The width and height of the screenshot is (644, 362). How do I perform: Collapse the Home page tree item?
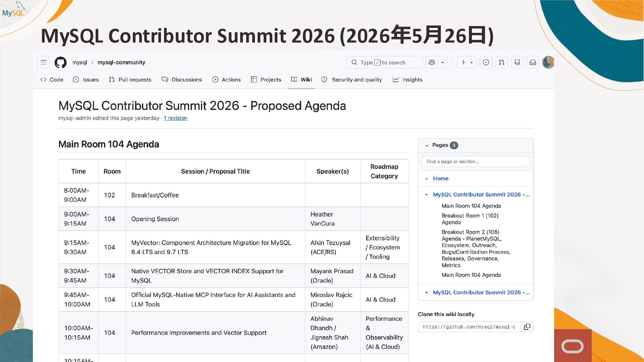pos(427,179)
